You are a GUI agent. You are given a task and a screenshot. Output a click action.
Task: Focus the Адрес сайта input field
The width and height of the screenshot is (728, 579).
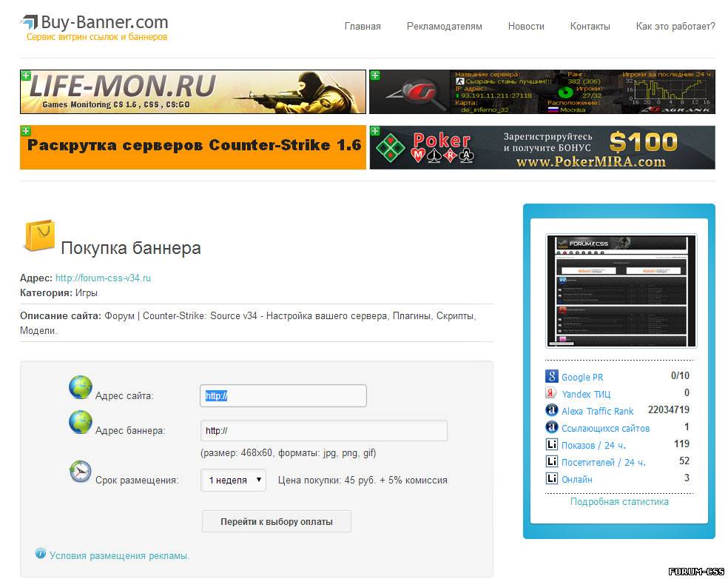283,396
